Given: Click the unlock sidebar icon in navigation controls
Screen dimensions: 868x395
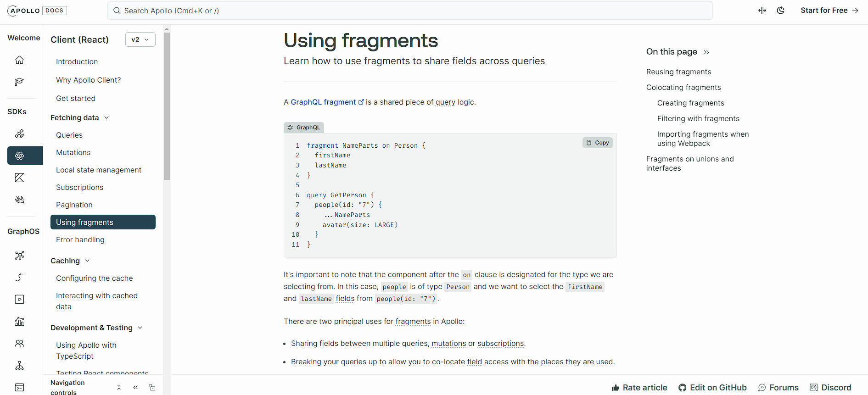Looking at the screenshot, I should [152, 388].
